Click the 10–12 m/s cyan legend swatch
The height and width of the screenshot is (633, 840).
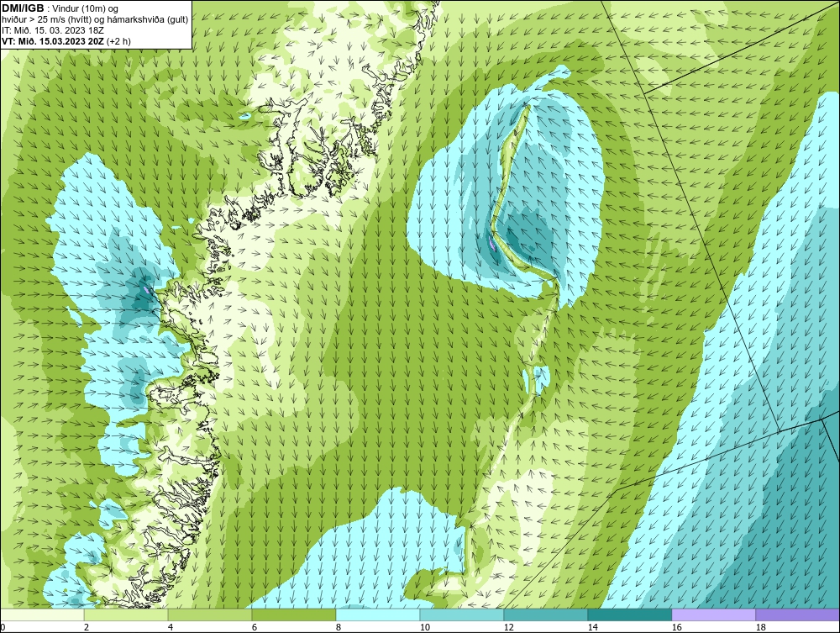click(x=462, y=615)
